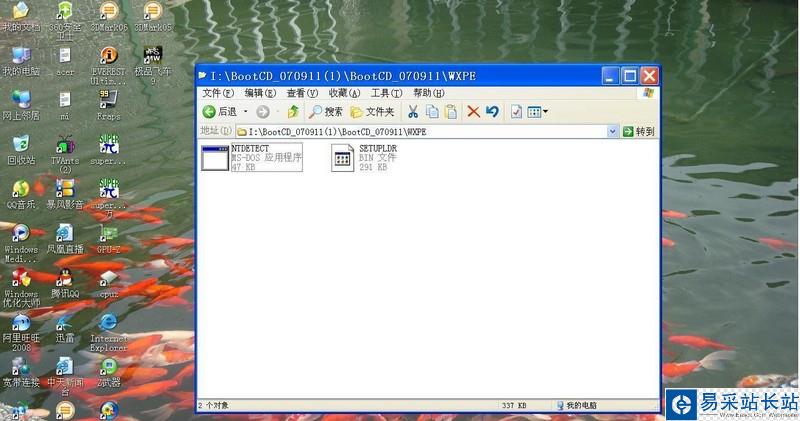Image resolution: width=800 pixels, height=421 pixels.
Task: Click the properties icon in toolbar
Action: (516, 112)
